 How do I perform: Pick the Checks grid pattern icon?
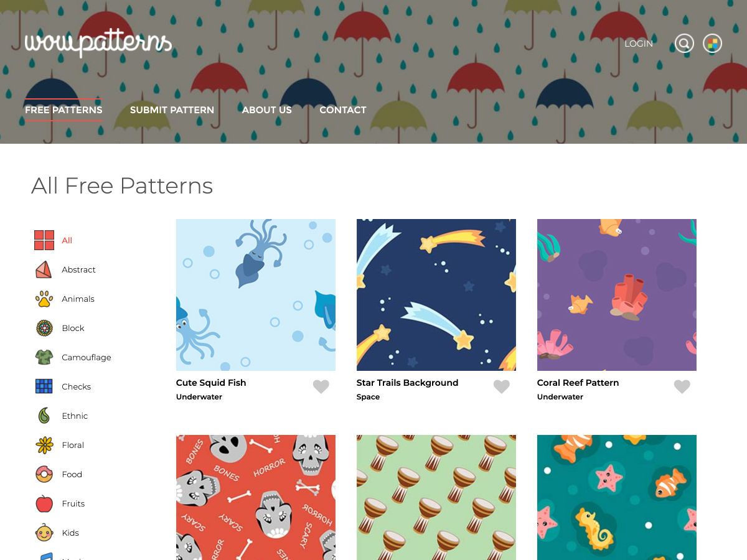point(44,386)
